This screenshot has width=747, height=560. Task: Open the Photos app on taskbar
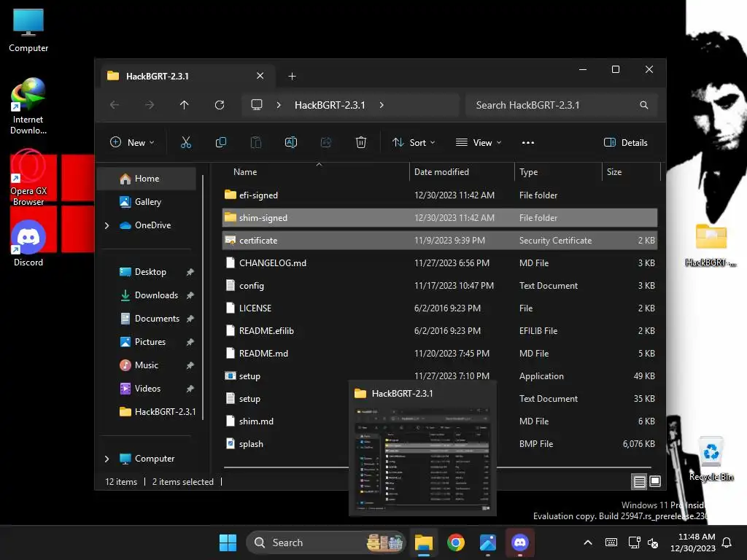click(488, 542)
